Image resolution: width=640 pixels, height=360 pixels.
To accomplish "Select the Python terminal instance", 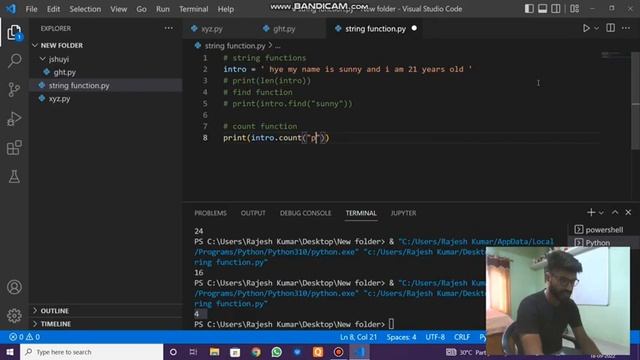I will [x=599, y=242].
